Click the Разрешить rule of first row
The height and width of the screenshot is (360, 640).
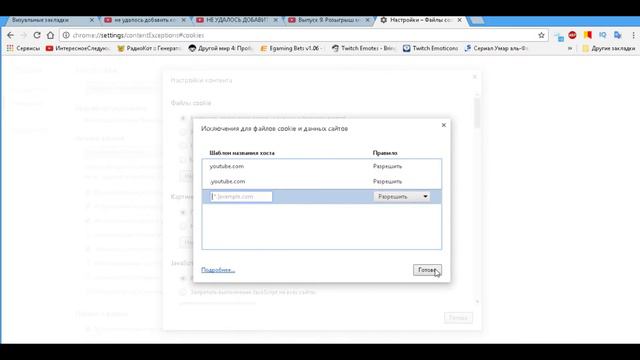click(387, 166)
